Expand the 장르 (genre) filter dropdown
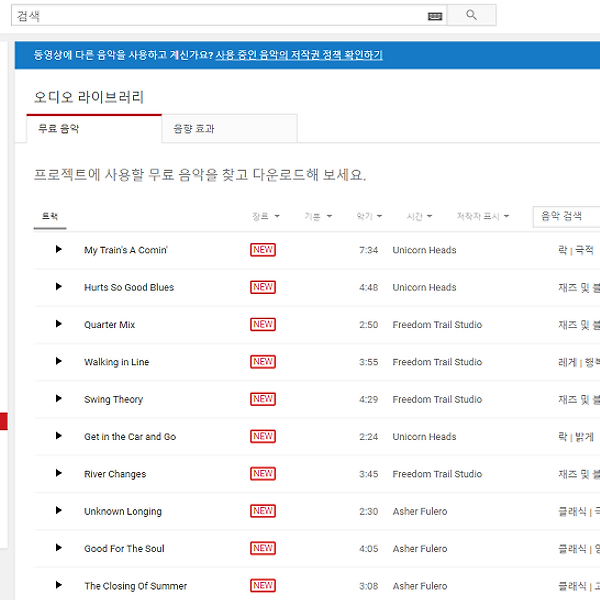This screenshot has height=600, width=600. [x=265, y=216]
